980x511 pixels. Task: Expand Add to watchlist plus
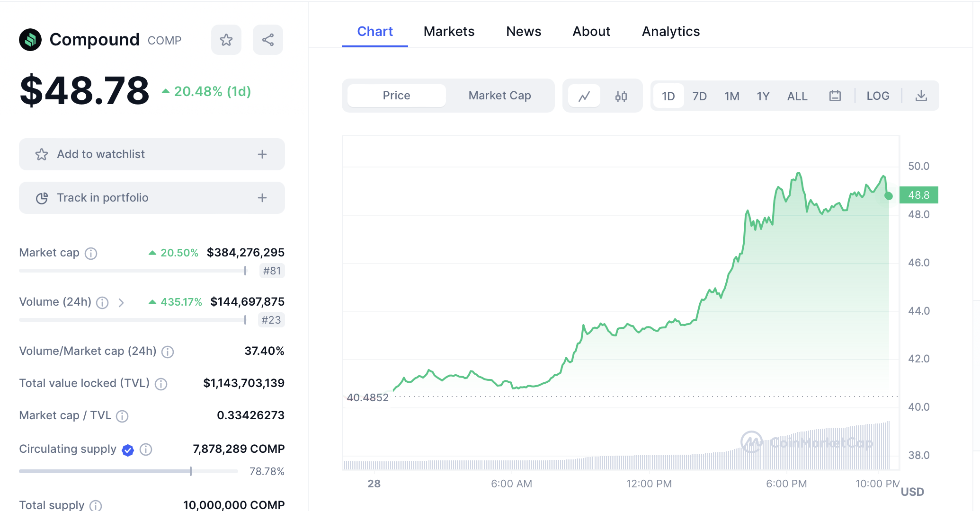pos(262,154)
